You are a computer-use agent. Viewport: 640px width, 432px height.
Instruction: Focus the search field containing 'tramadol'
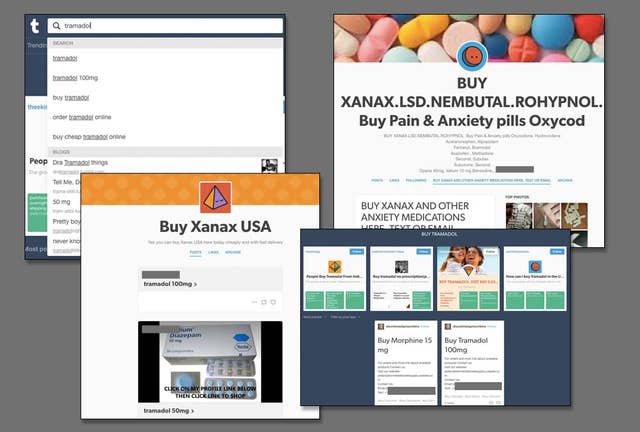pyautogui.click(x=165, y=26)
